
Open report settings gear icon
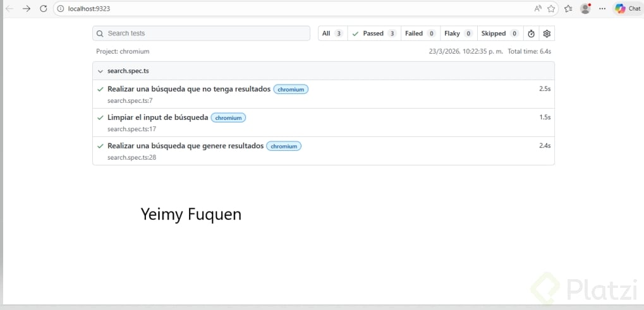(x=547, y=33)
